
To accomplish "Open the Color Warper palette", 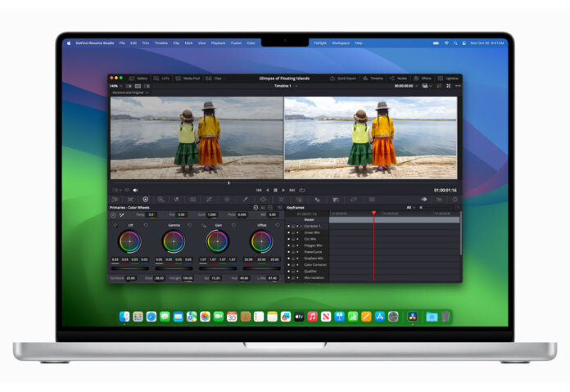I will pyautogui.click(x=227, y=200).
